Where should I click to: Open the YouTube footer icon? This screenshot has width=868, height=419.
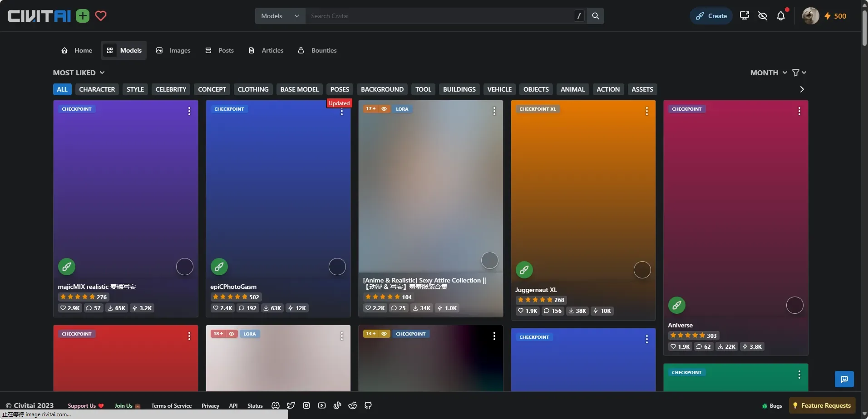322,405
